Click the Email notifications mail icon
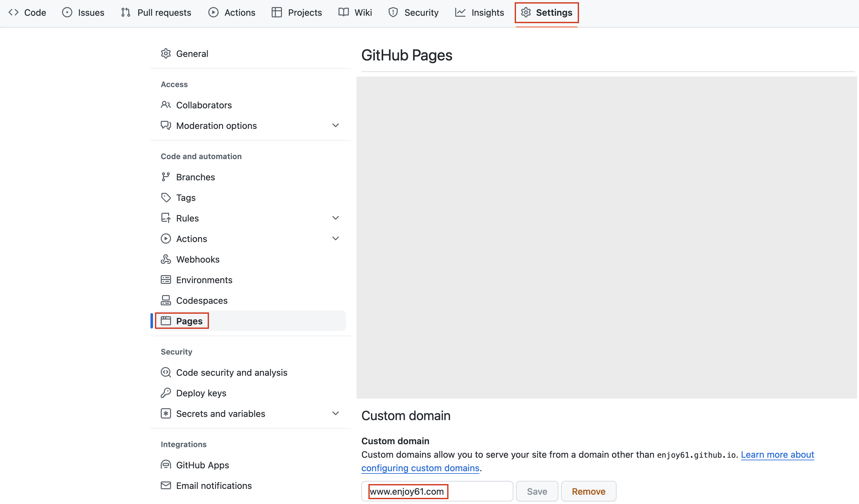 [x=166, y=485]
